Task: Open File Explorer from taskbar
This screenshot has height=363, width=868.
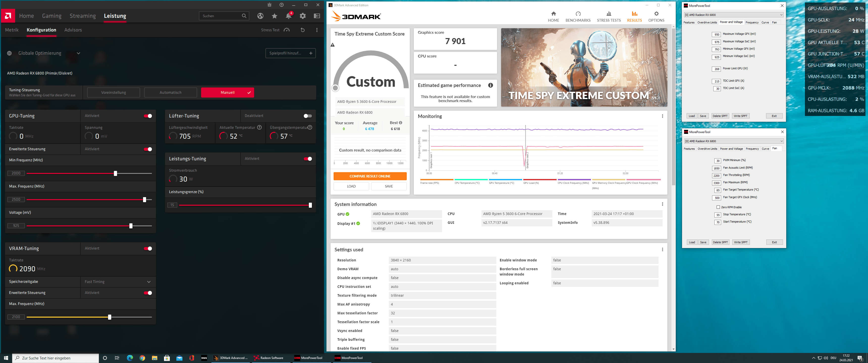Action: coord(154,358)
